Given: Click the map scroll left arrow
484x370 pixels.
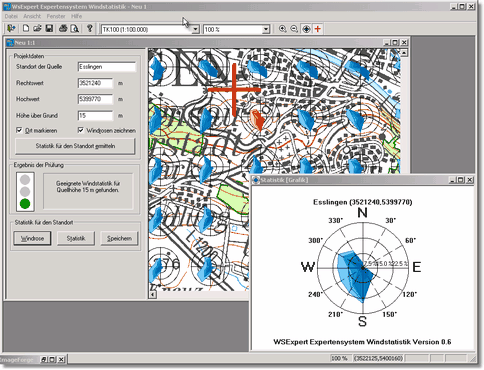Looking at the screenshot, I should (152, 295).
